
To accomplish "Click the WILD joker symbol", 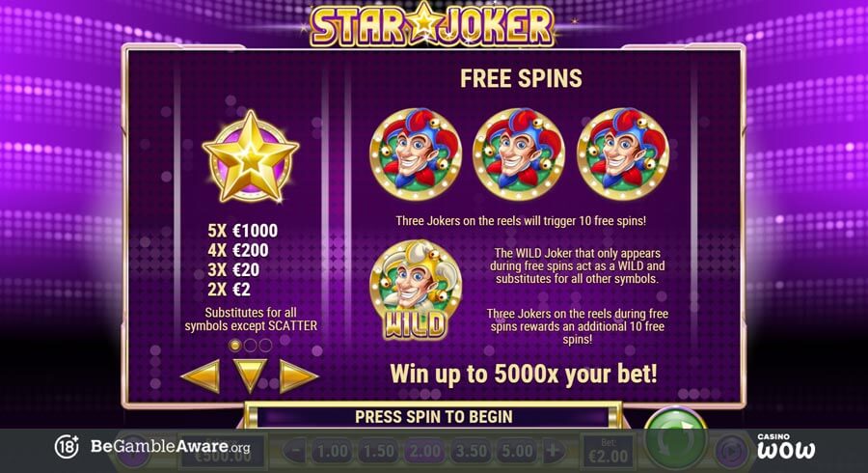I will (415, 290).
